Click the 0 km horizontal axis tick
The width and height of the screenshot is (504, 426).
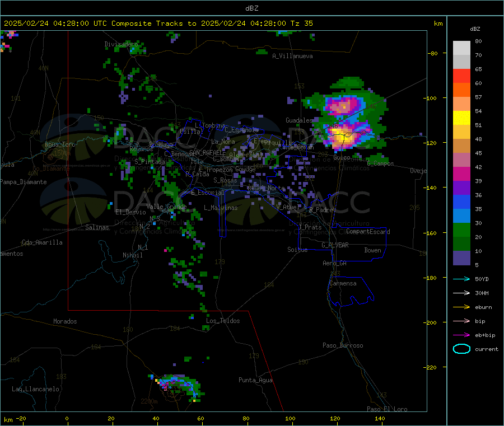coord(67,418)
